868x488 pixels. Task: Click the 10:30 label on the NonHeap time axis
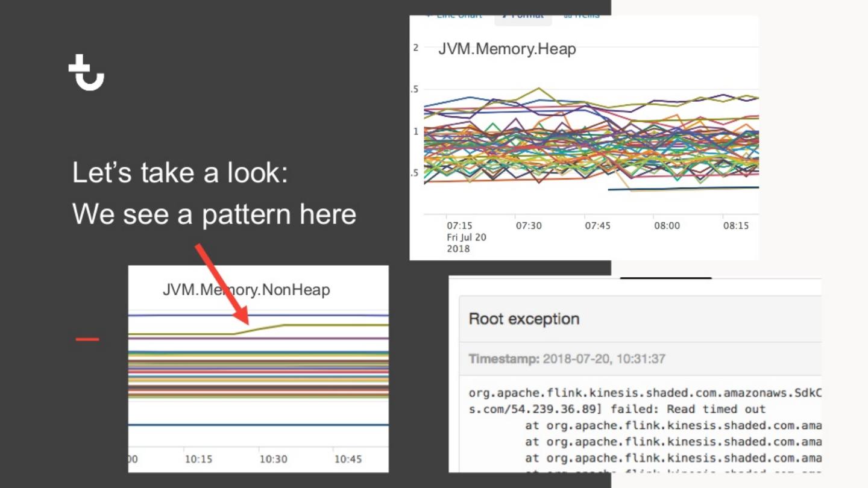pyautogui.click(x=273, y=459)
